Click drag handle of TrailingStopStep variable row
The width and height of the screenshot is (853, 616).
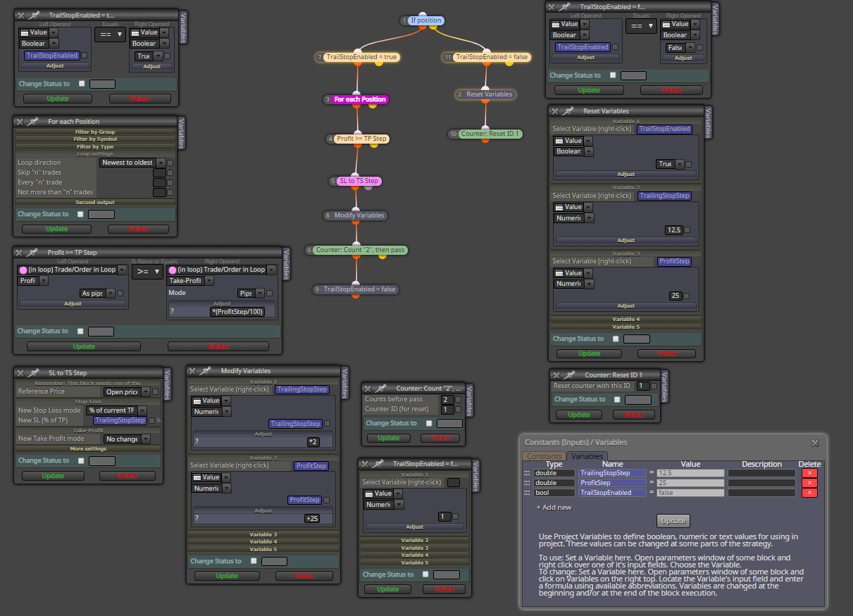[527, 473]
